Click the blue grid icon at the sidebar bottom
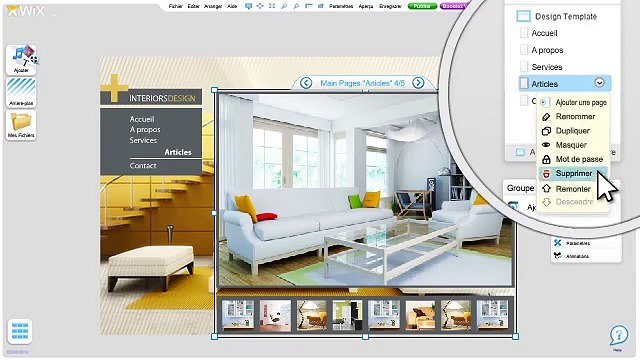This screenshot has width=640, height=360. click(20, 331)
